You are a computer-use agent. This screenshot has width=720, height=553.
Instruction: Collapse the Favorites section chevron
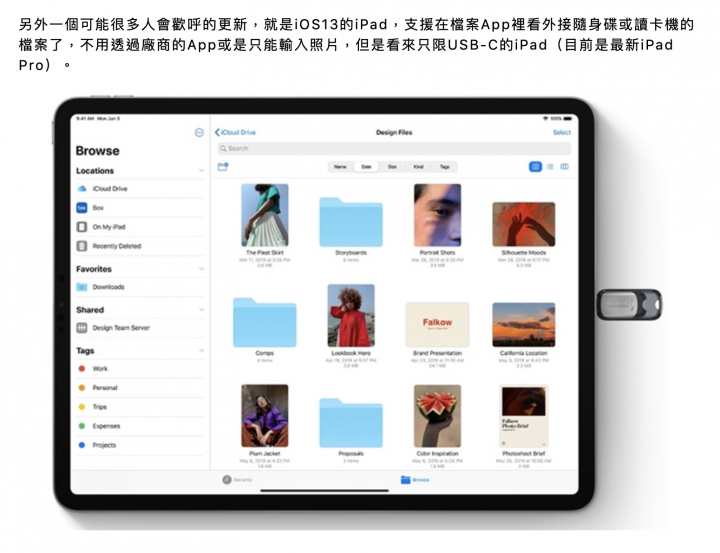coord(201,269)
